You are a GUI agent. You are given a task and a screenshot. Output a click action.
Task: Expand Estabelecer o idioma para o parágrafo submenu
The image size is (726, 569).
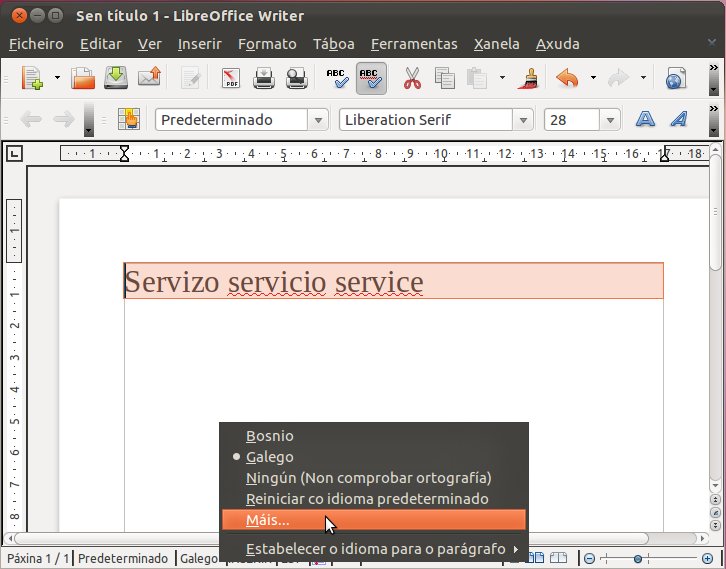[x=374, y=549]
